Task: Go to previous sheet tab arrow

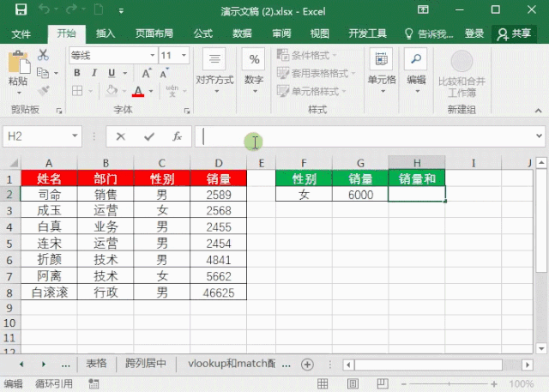Action: pyautogui.click(x=21, y=365)
